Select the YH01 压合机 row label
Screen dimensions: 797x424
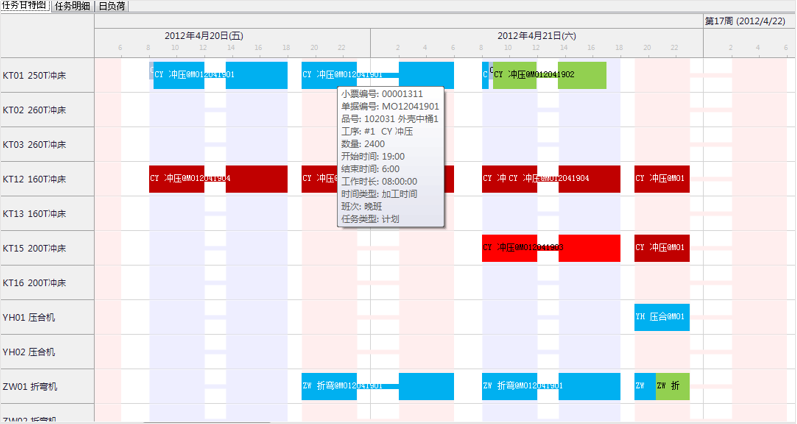click(36, 317)
